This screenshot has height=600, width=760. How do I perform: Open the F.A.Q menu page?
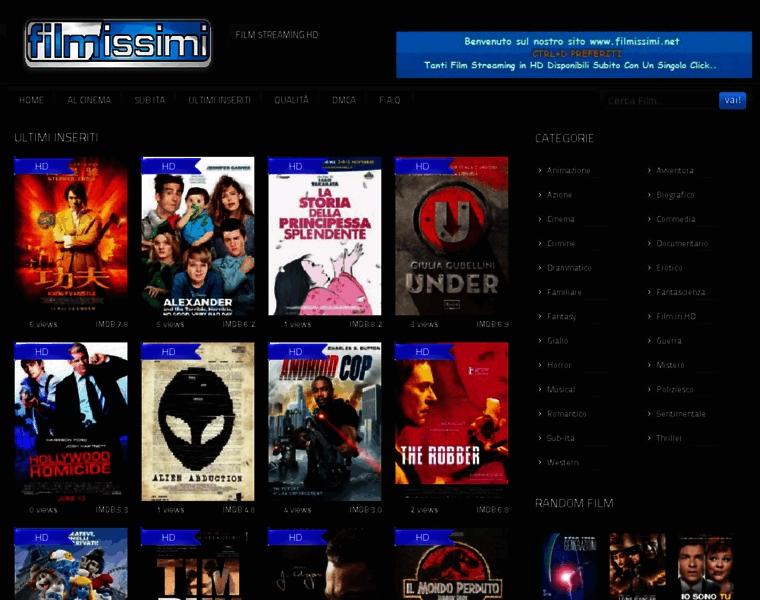click(389, 100)
